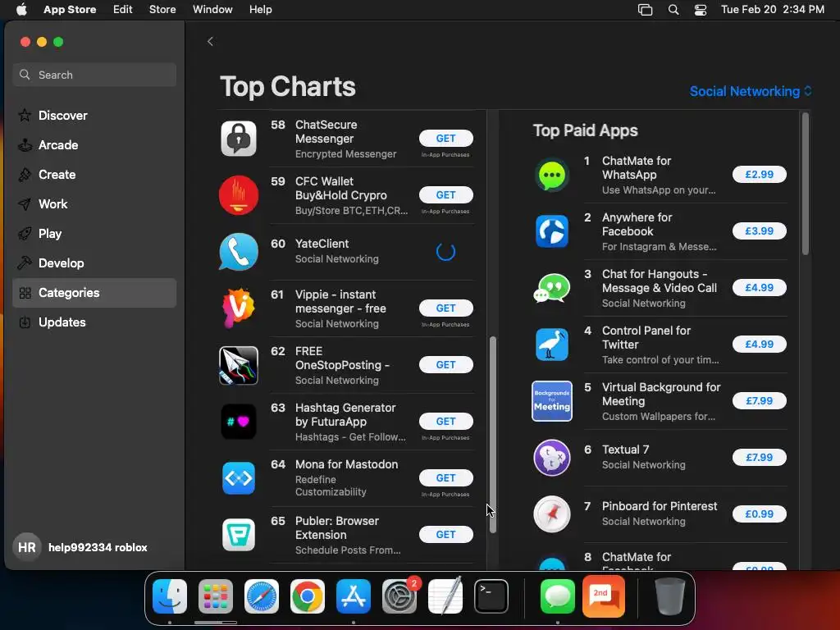This screenshot has width=840, height=630.
Task: Open the FREE OneStopPosting app icon
Action: (239, 365)
